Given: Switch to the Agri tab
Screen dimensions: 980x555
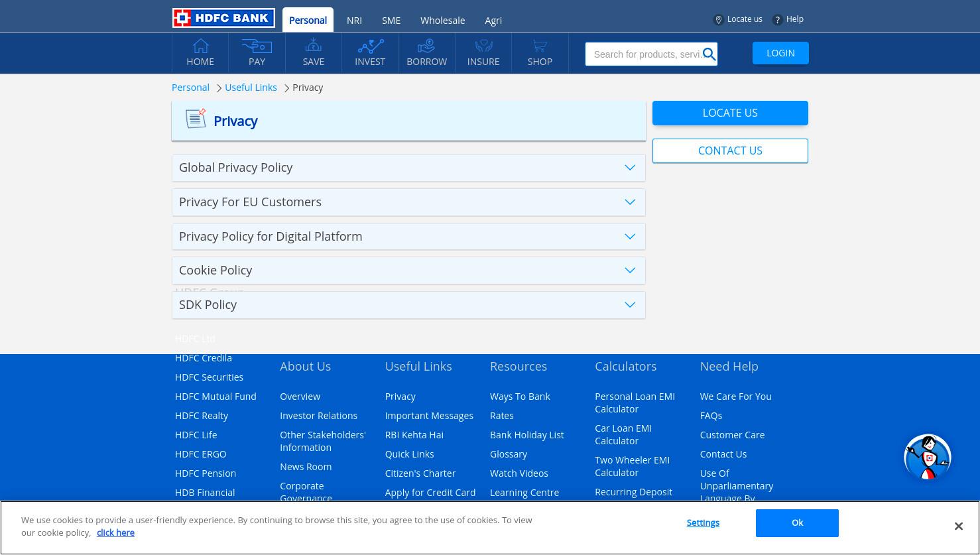Looking at the screenshot, I should (493, 21).
